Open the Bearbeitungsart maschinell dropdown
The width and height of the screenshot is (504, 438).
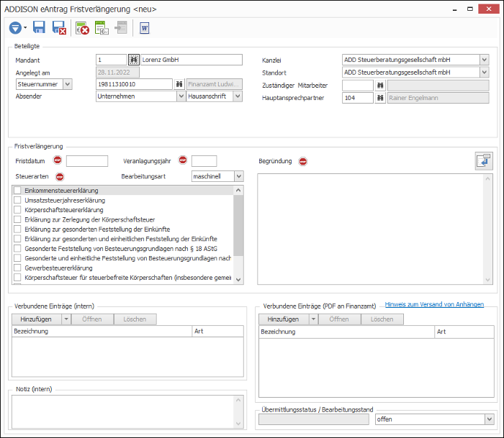238,176
